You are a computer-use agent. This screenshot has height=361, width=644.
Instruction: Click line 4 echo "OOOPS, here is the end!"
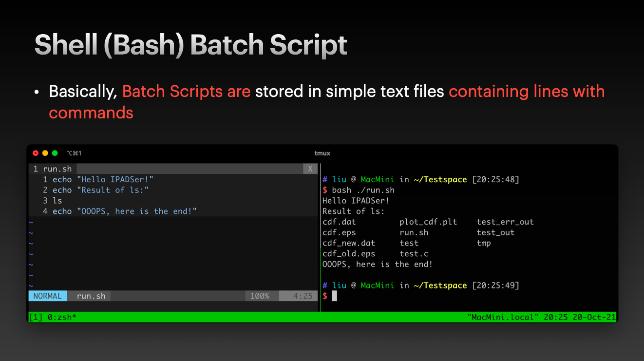click(x=125, y=211)
